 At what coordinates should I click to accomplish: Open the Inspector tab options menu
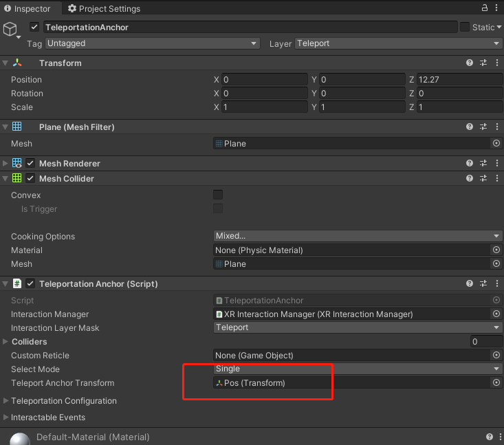(496, 8)
